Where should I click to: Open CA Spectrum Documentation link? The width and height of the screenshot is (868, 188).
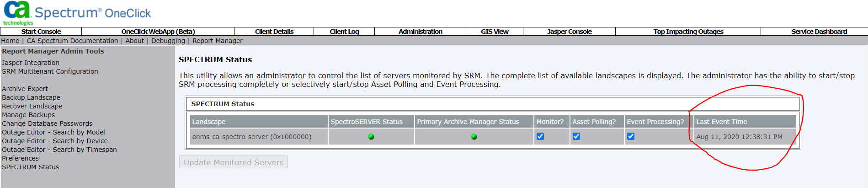click(x=72, y=41)
